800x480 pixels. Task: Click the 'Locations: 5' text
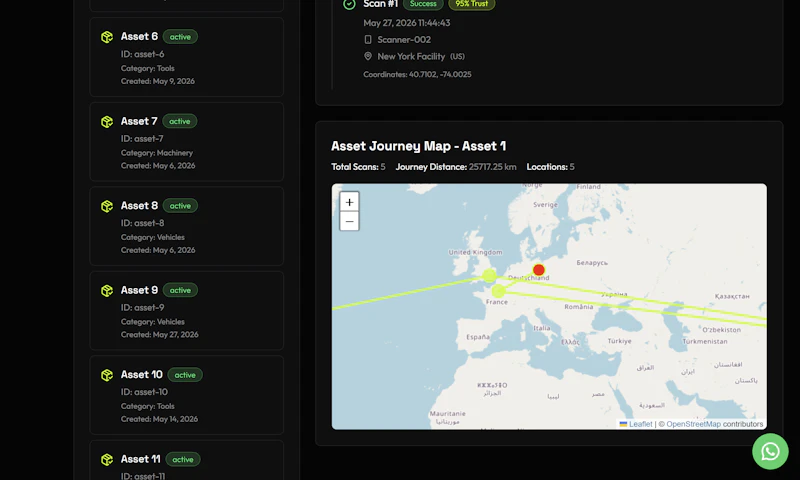coord(551,167)
